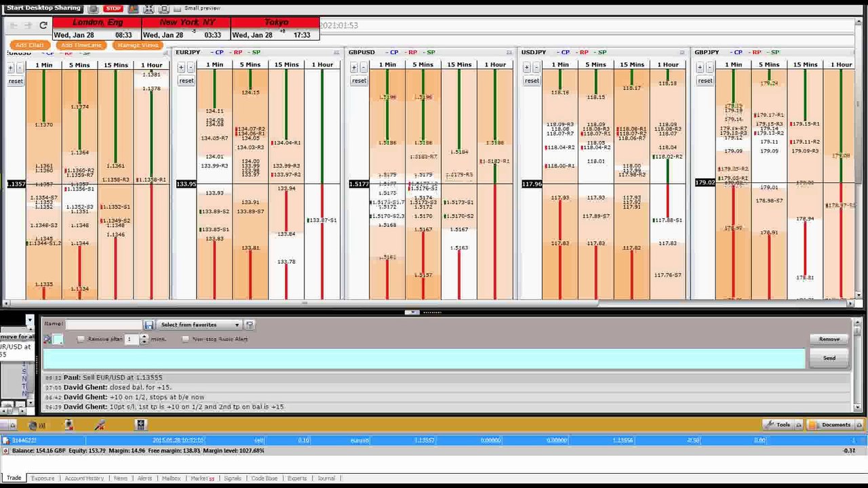Image resolution: width=868 pixels, height=488 pixels.
Task: Click the Send message button
Action: [x=829, y=358]
